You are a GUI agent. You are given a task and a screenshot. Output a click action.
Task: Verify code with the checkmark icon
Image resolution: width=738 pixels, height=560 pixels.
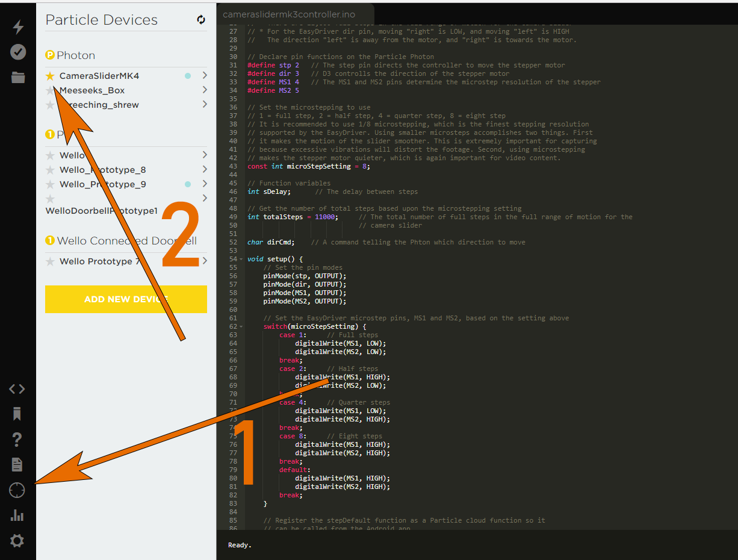pyautogui.click(x=18, y=52)
